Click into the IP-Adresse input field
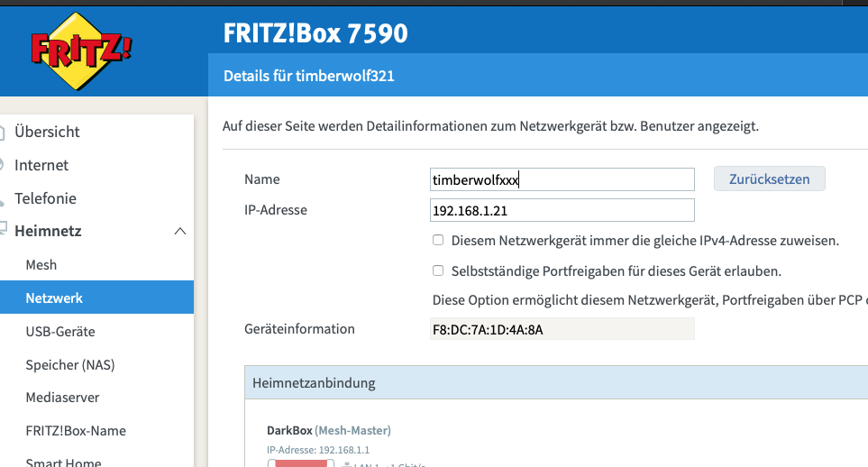This screenshot has width=868, height=467. click(x=562, y=210)
